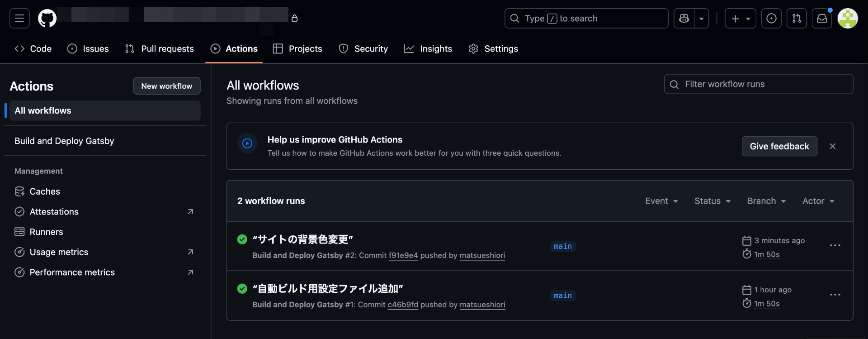868x339 pixels.
Task: Select All workflows in sidebar
Action: click(x=105, y=110)
